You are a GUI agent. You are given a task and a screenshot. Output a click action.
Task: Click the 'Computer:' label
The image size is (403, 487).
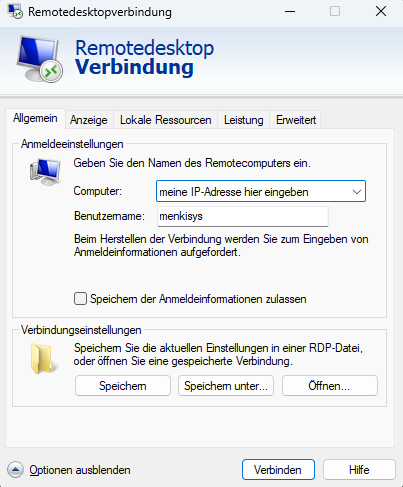[x=98, y=191]
